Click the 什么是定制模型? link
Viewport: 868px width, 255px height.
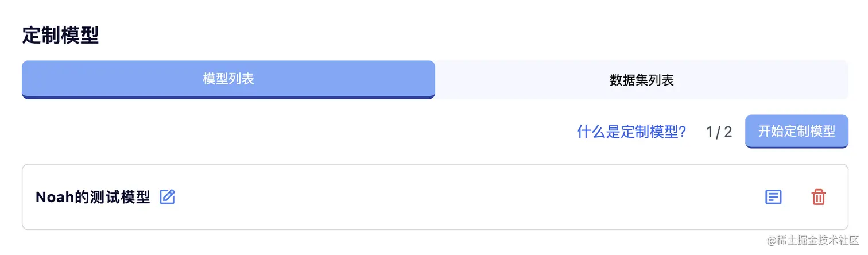click(x=631, y=132)
